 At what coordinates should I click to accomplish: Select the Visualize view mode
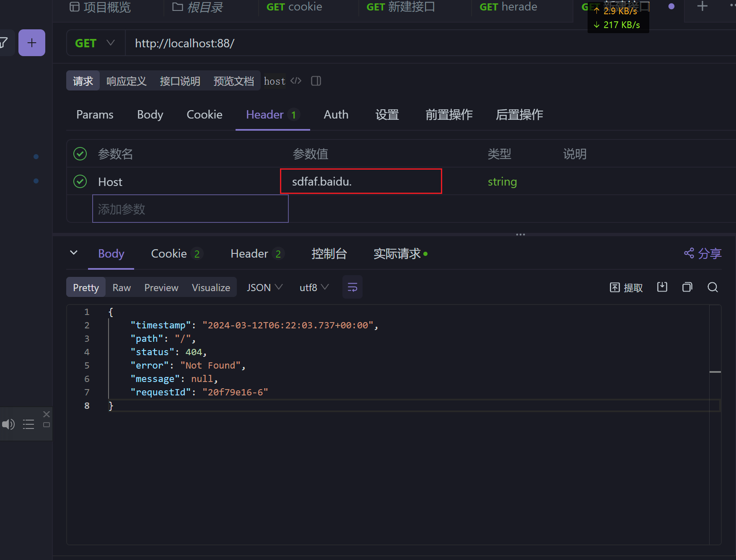[211, 287]
